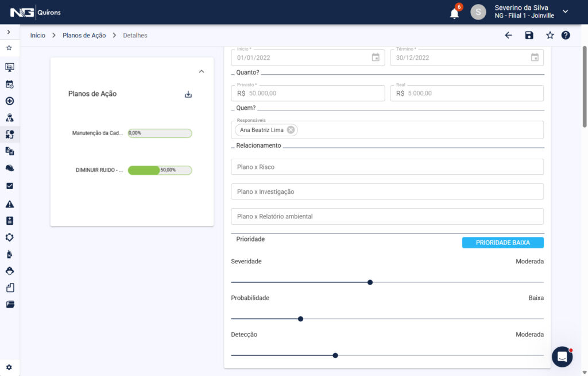Click the PRIORIDADE BAIXA button

503,243
